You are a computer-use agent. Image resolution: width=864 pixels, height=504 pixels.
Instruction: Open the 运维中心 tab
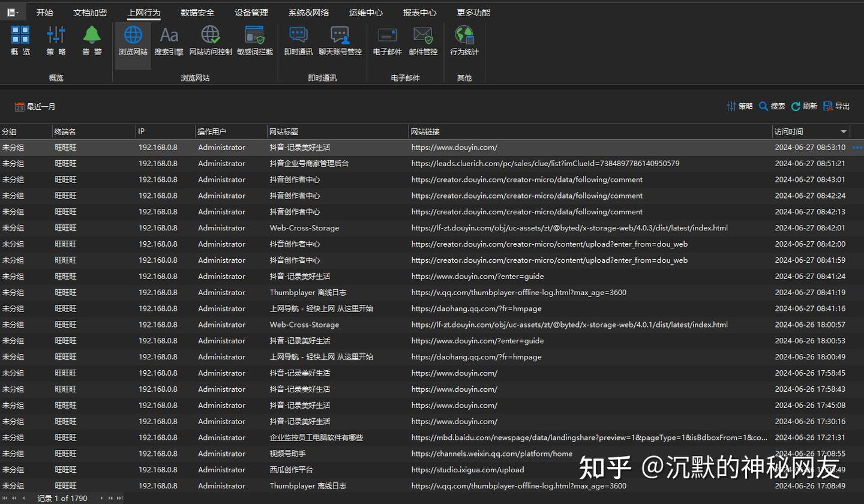click(366, 13)
